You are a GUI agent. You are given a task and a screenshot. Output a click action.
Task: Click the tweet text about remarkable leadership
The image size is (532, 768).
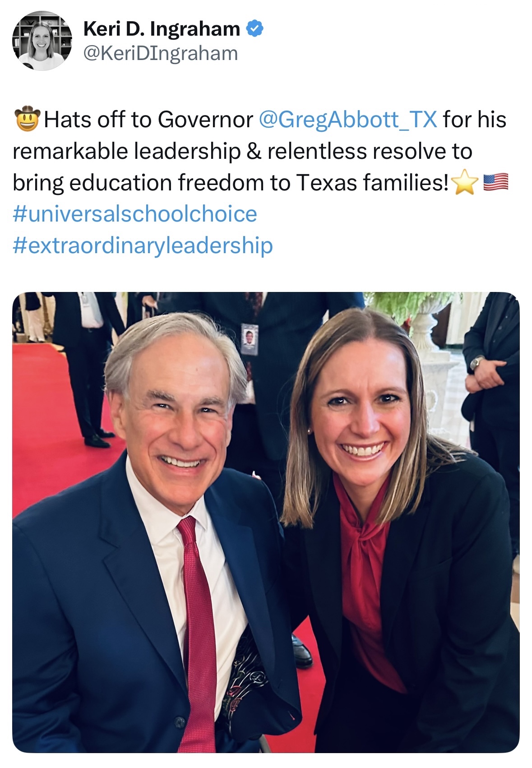click(259, 151)
